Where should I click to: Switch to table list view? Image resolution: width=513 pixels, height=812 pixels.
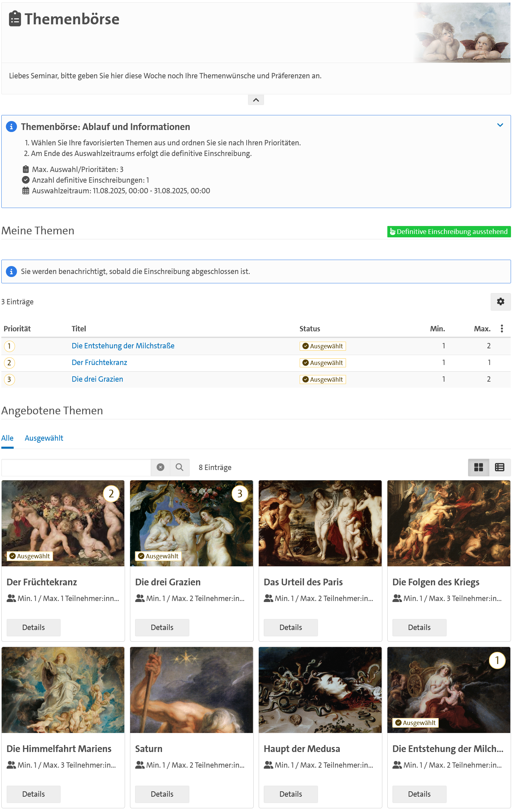pyautogui.click(x=499, y=467)
